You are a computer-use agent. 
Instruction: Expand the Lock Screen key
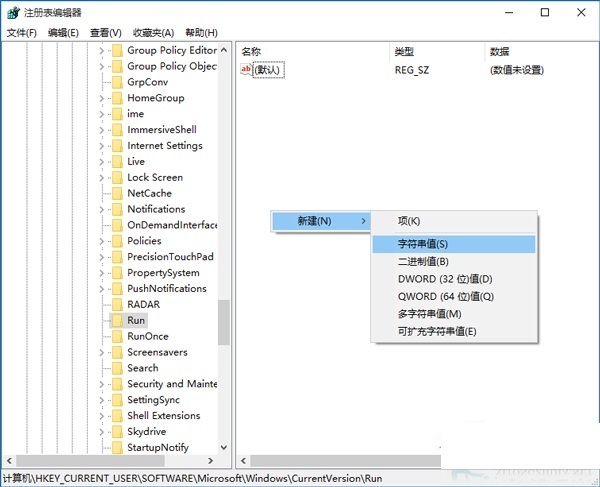[x=101, y=178]
